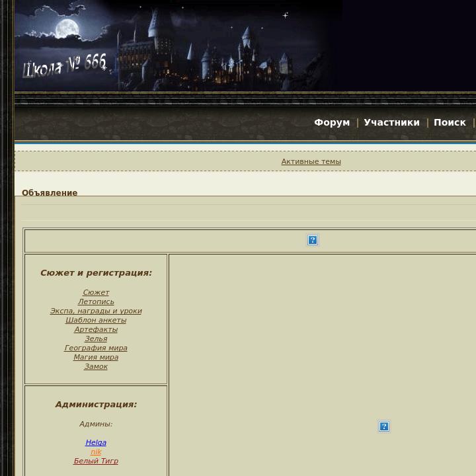
Task: Open admin nik's profile link
Action: (x=96, y=452)
